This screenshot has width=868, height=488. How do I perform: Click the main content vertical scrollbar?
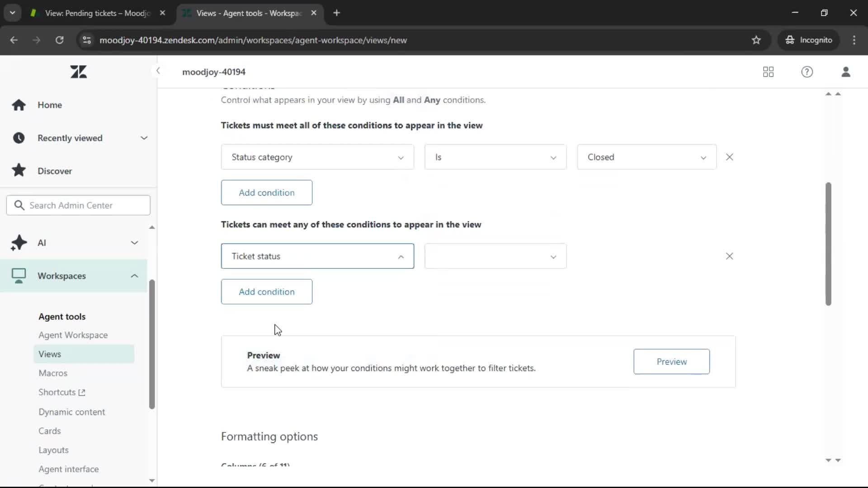tap(828, 244)
